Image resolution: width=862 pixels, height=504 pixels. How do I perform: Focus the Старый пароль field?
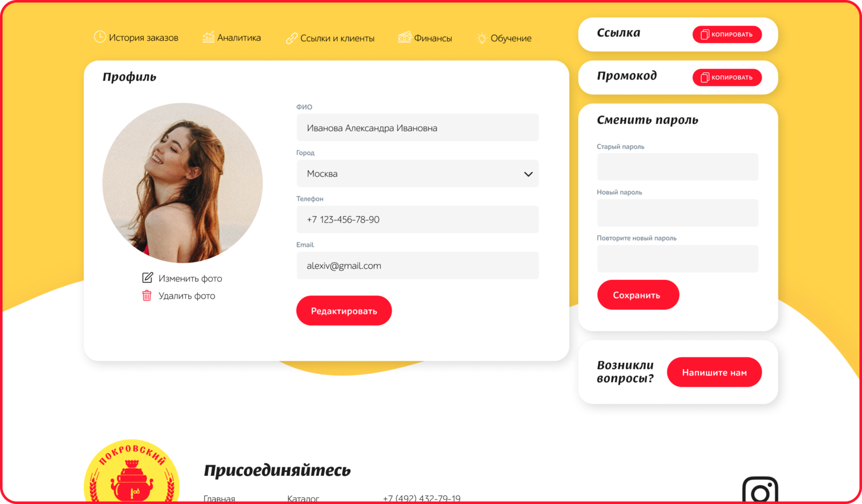point(677,167)
